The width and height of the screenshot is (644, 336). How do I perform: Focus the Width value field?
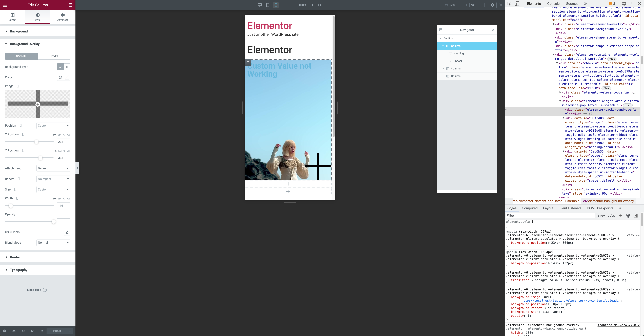point(64,206)
